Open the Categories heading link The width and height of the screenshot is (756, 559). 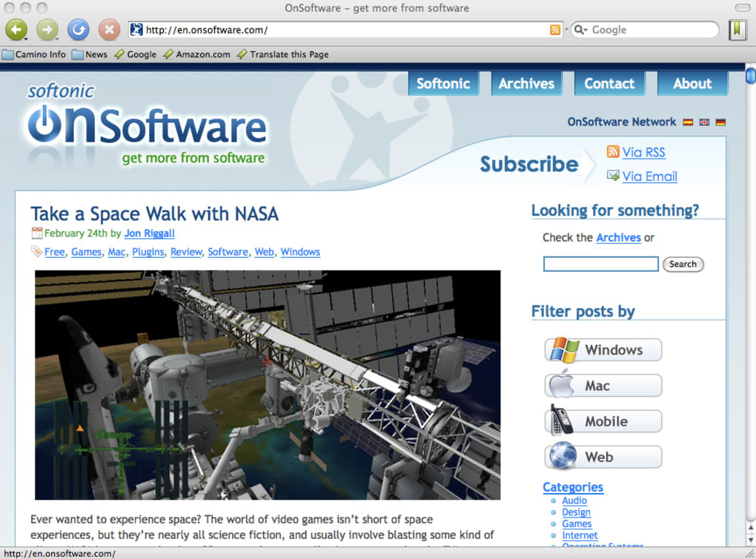click(x=573, y=487)
